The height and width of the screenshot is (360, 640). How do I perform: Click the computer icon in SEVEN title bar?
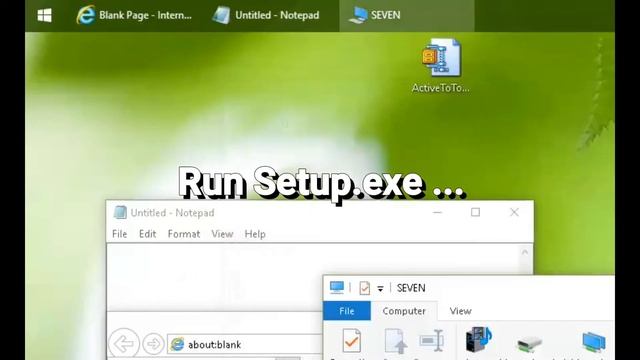[x=337, y=288]
